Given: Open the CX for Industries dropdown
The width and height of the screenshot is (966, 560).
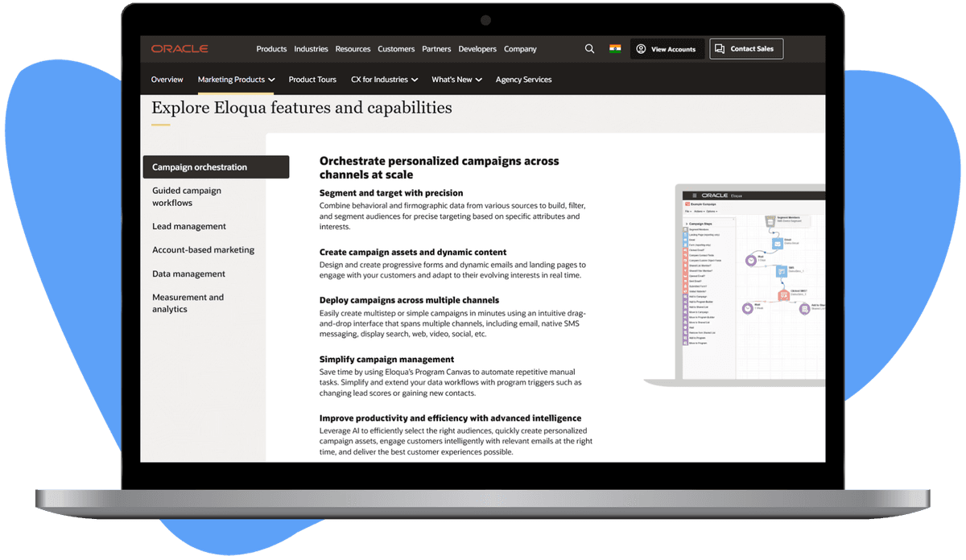Looking at the screenshot, I should point(384,80).
